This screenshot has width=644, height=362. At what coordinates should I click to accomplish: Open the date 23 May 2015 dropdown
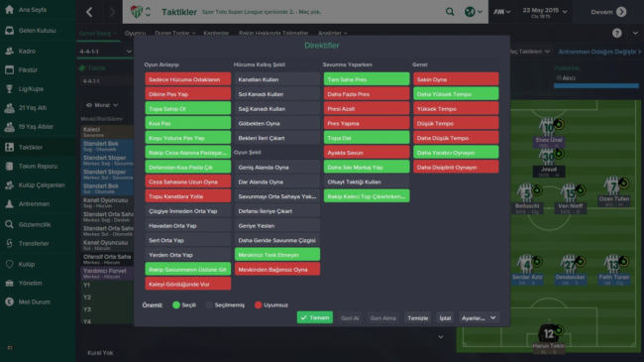point(545,12)
